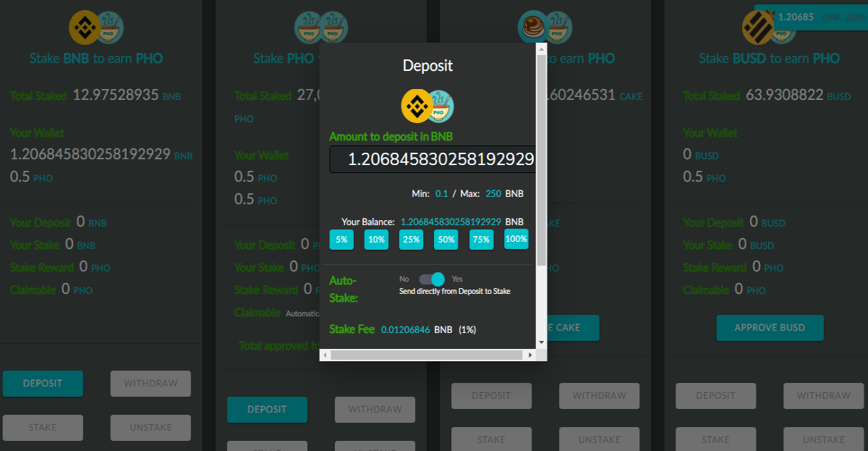This screenshot has width=868, height=451.
Task: Click 'Send directly from Deposit to Stake' text
Action: pyautogui.click(x=455, y=292)
